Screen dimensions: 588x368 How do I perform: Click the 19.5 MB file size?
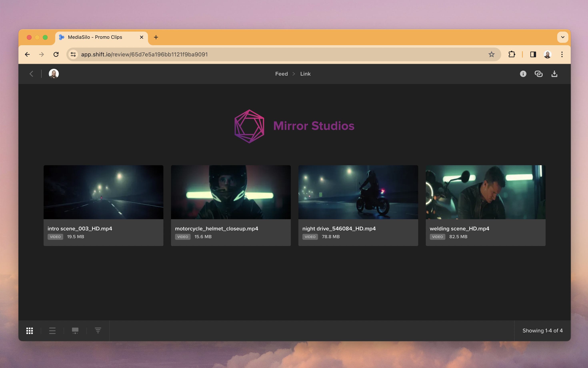tap(75, 237)
